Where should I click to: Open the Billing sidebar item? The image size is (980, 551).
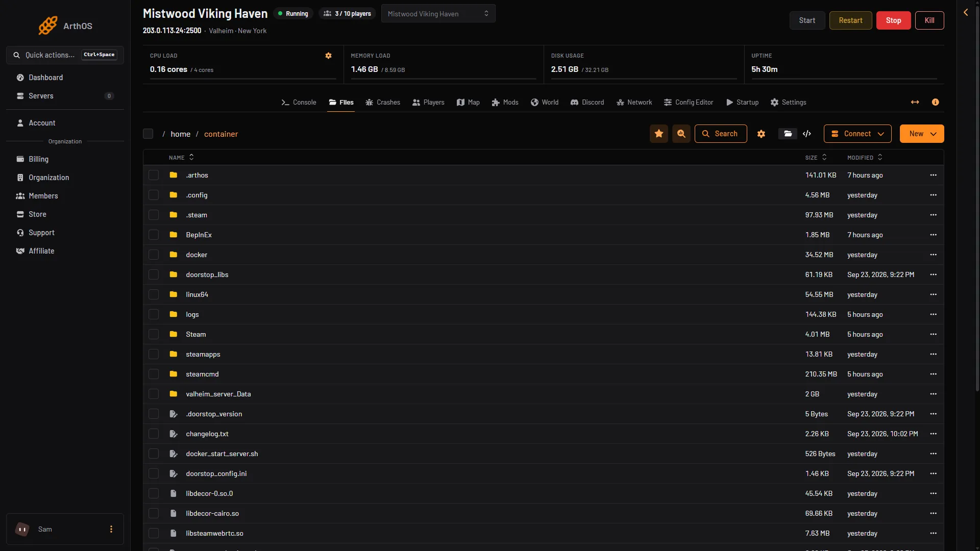(65, 159)
